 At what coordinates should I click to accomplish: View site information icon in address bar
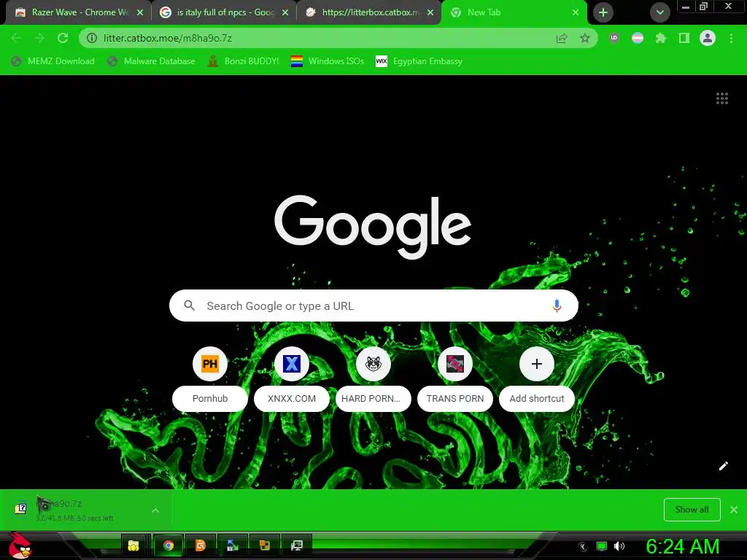coord(92,38)
